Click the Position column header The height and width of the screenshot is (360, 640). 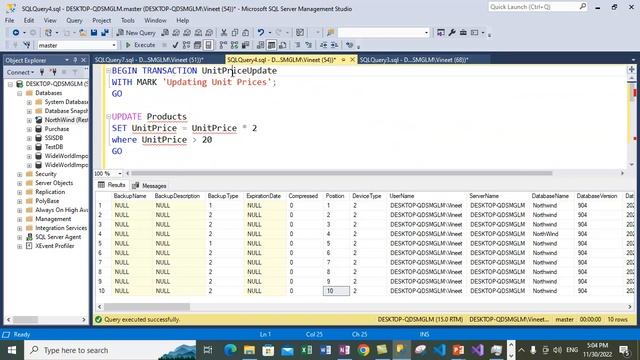point(335,196)
